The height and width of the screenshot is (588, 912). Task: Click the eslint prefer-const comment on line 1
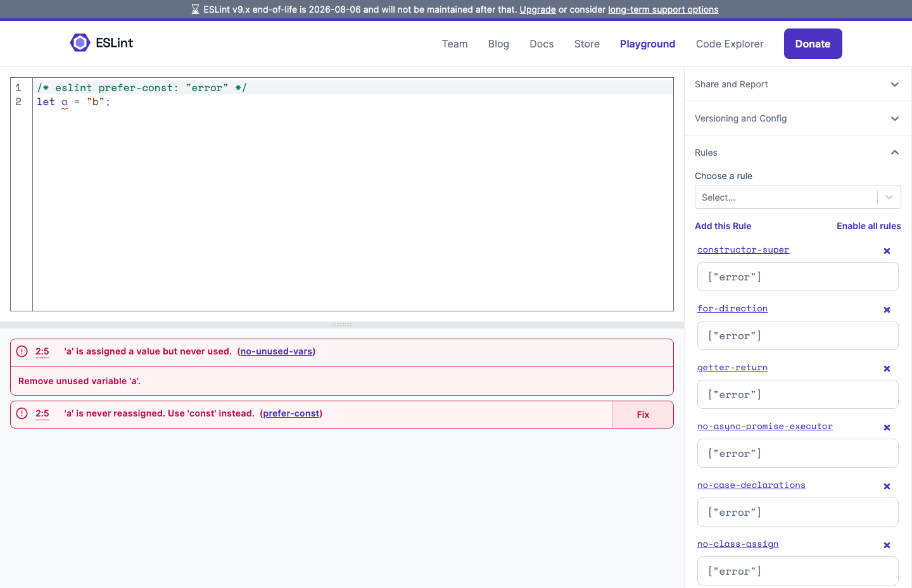pyautogui.click(x=141, y=87)
